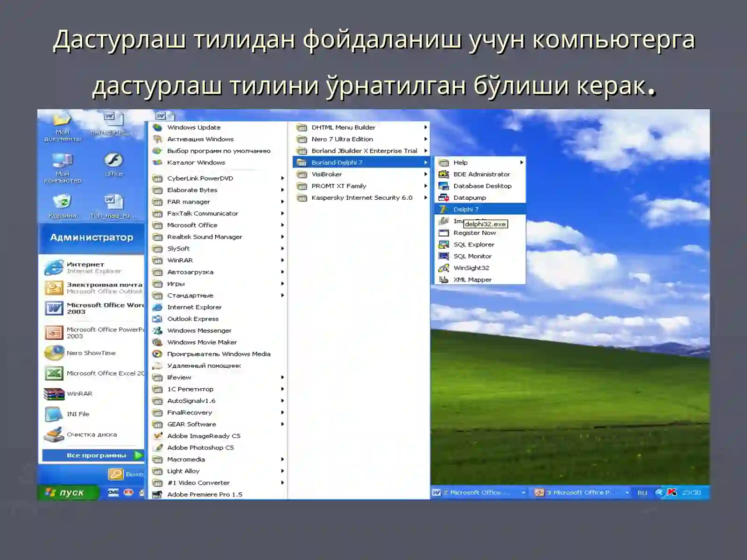Click the Kaspersky tray icon

[672, 492]
